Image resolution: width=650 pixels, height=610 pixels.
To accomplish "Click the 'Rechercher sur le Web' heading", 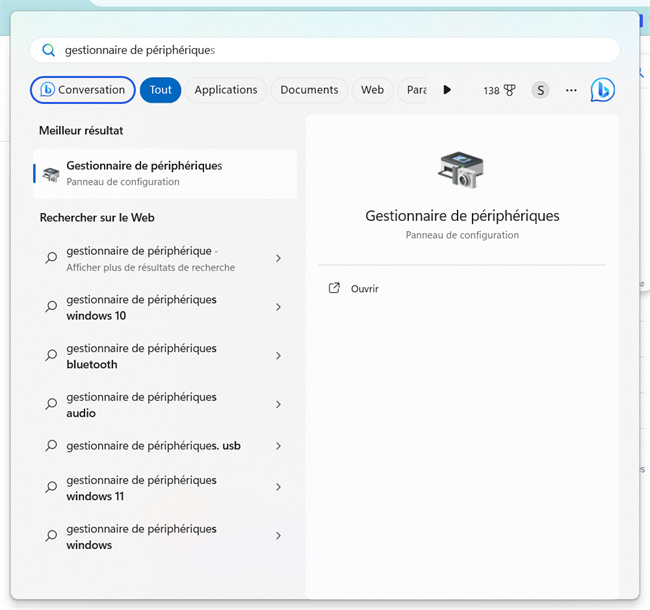I will point(97,218).
